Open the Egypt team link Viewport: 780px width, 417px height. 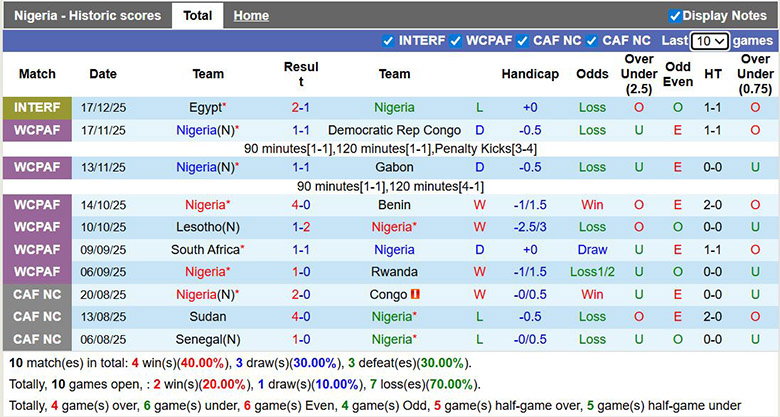205,107
